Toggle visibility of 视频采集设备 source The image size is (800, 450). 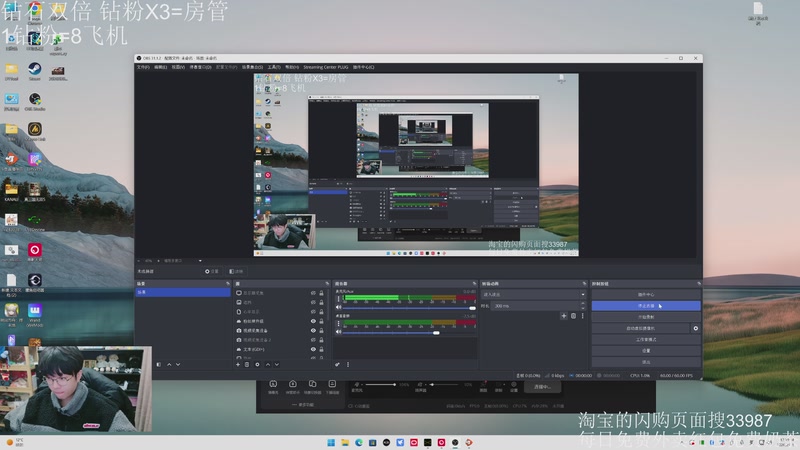pos(313,331)
